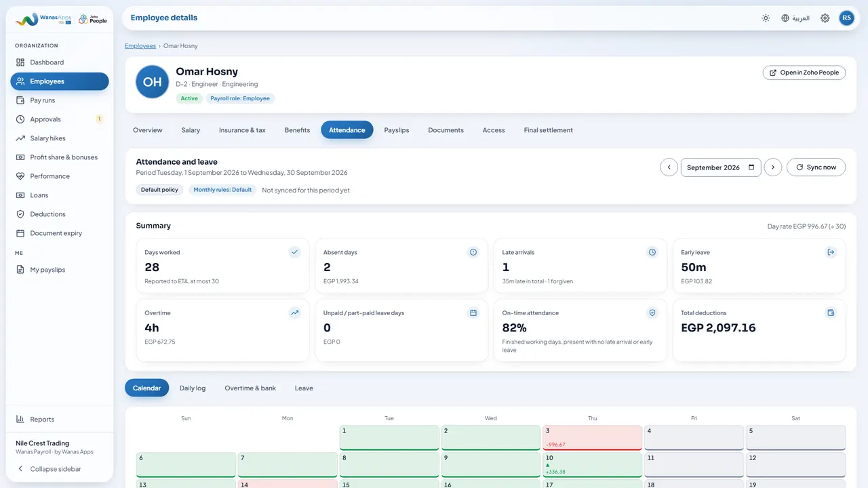
Task: Select calendar day 10 showing +336.38
Action: point(592,465)
